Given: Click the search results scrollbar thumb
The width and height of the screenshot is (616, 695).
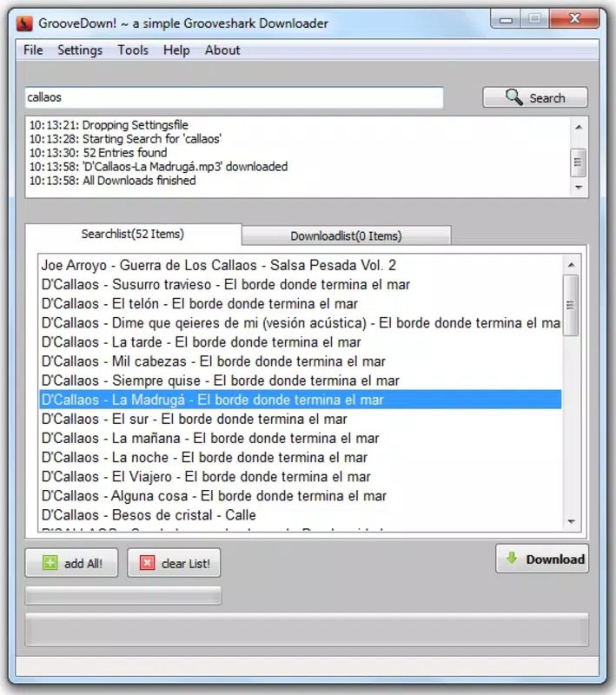Looking at the screenshot, I should [570, 305].
